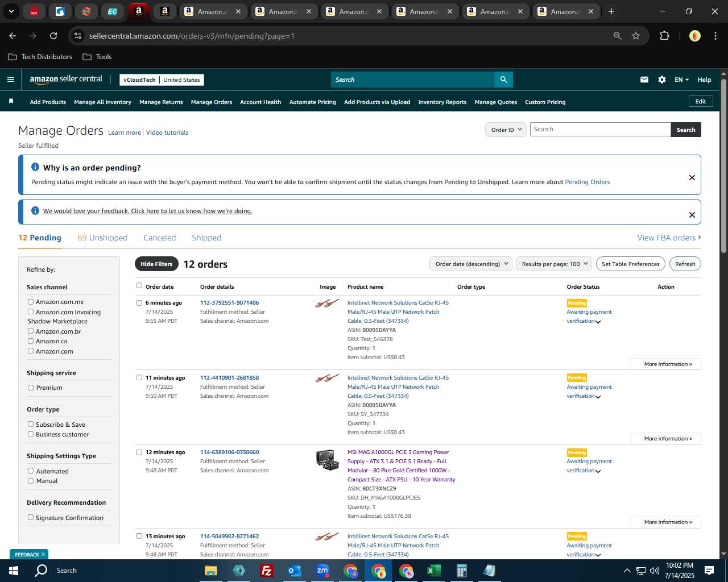Open the Results per page dropdown

(x=554, y=264)
